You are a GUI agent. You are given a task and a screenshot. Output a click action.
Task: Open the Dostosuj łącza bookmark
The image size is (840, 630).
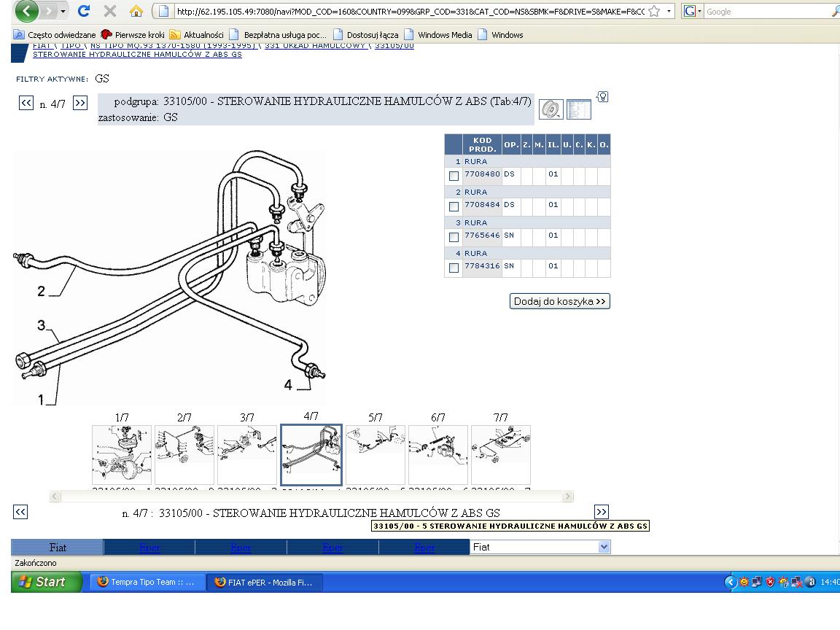click(x=366, y=35)
